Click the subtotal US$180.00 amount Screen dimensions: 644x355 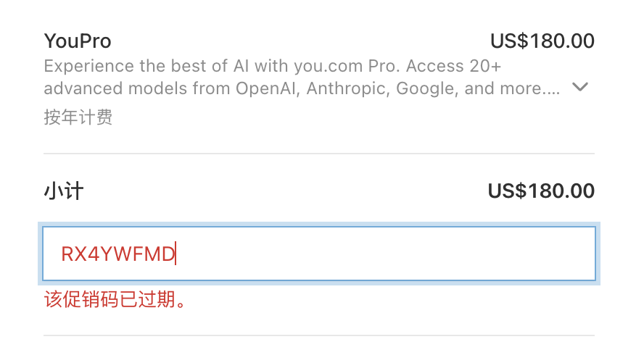coord(541,191)
